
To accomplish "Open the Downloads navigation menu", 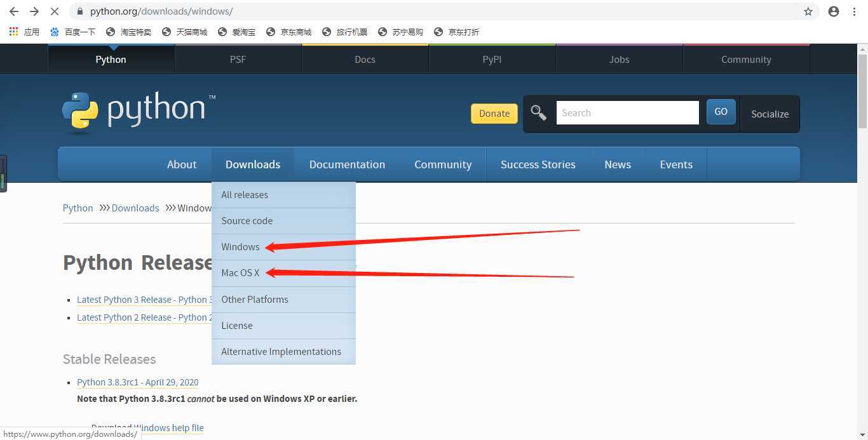I will [253, 164].
